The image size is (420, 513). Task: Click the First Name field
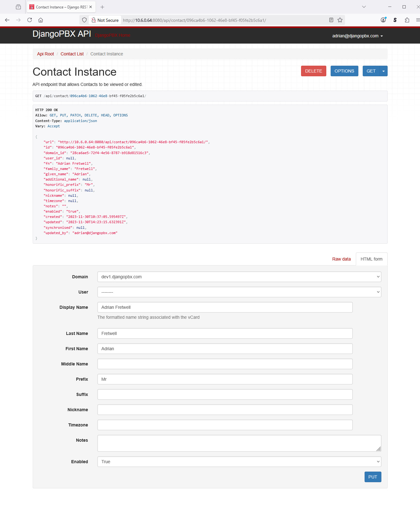pos(225,349)
